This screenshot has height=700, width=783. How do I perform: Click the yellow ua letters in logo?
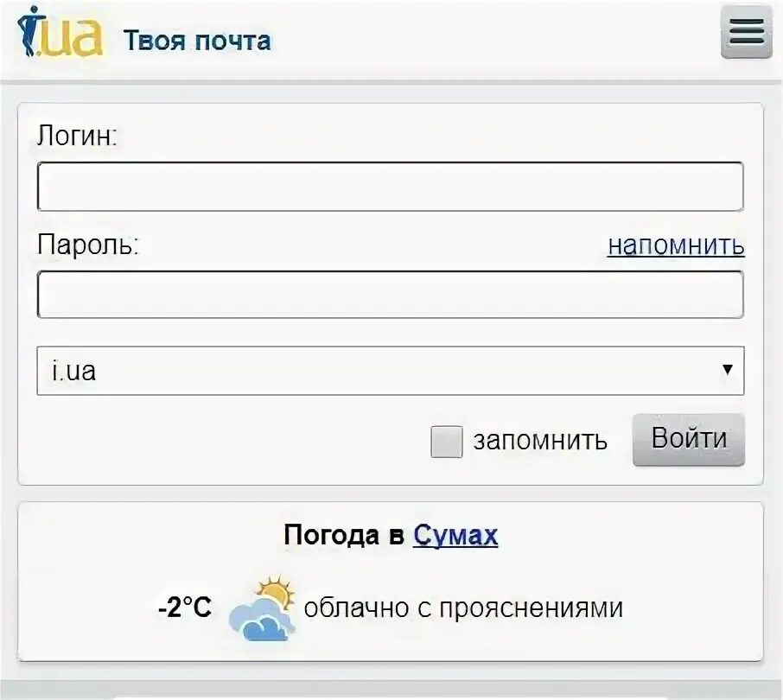point(72,36)
